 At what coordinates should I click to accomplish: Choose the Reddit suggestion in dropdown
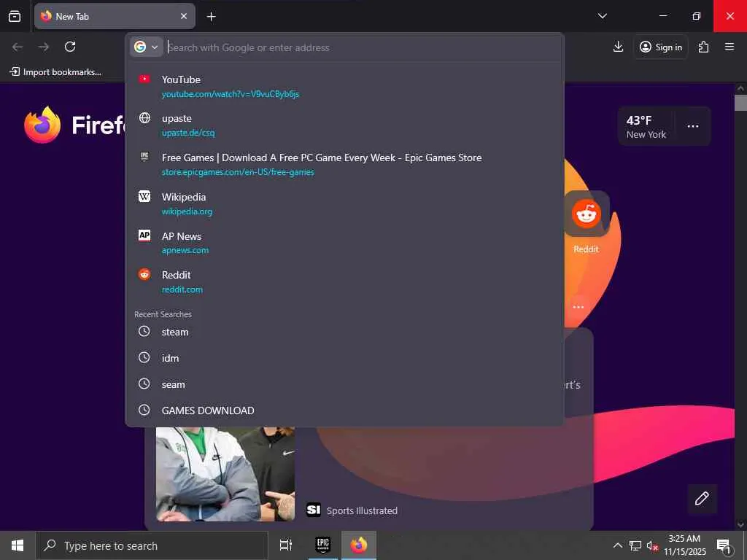(x=344, y=281)
